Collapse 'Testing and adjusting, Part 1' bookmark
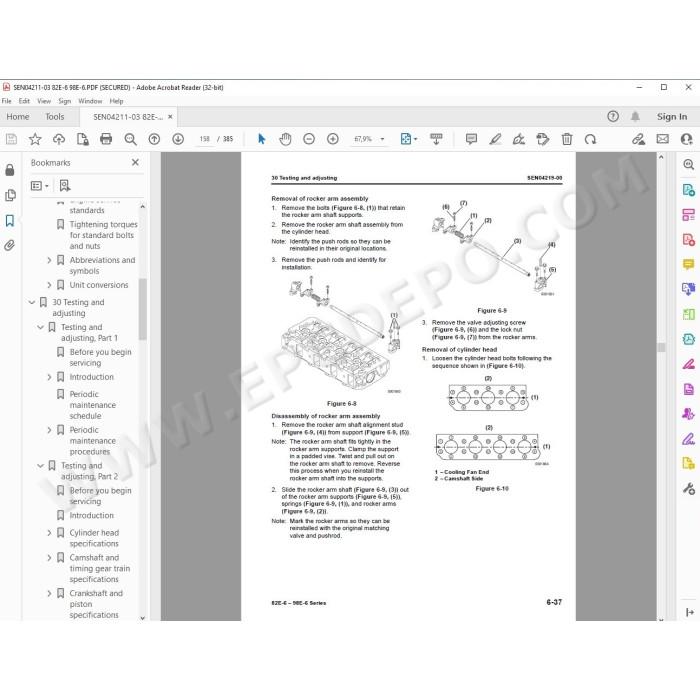Screen dimensions: 700x700 40,327
